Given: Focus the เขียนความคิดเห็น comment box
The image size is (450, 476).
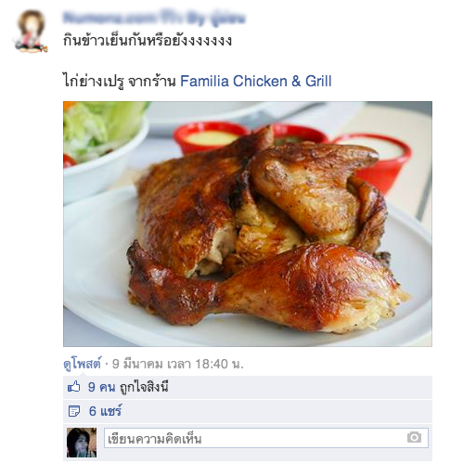Looking at the screenshot, I should click(x=266, y=438).
